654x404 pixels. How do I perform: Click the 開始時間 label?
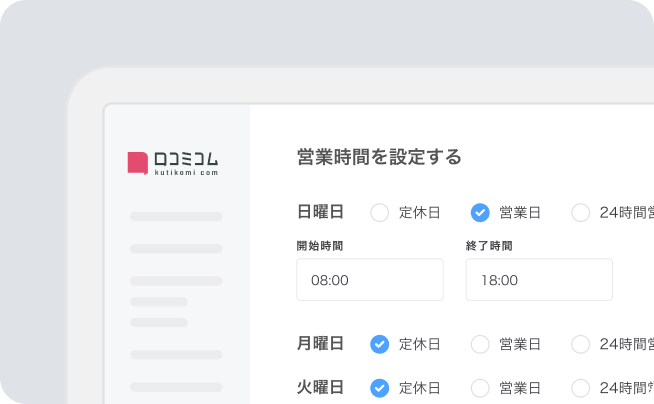(320, 246)
